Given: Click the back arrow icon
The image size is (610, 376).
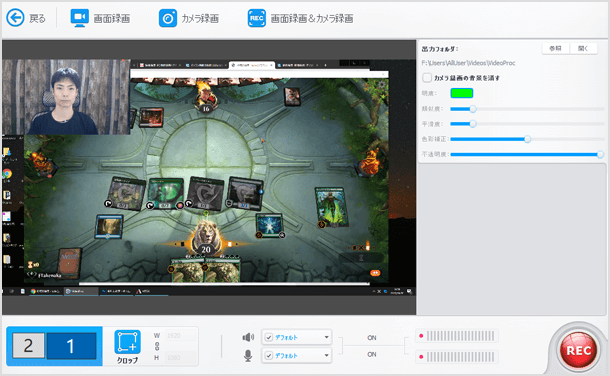Looking at the screenshot, I should [x=16, y=18].
